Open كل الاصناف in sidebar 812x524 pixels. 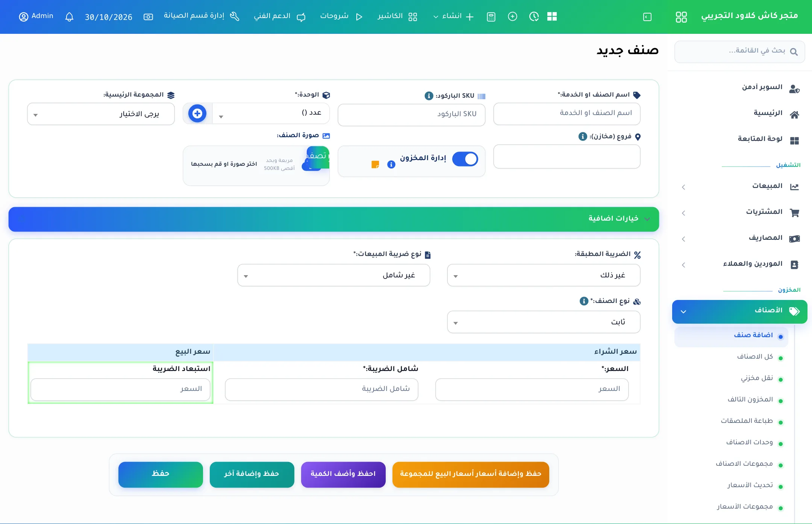(x=754, y=357)
